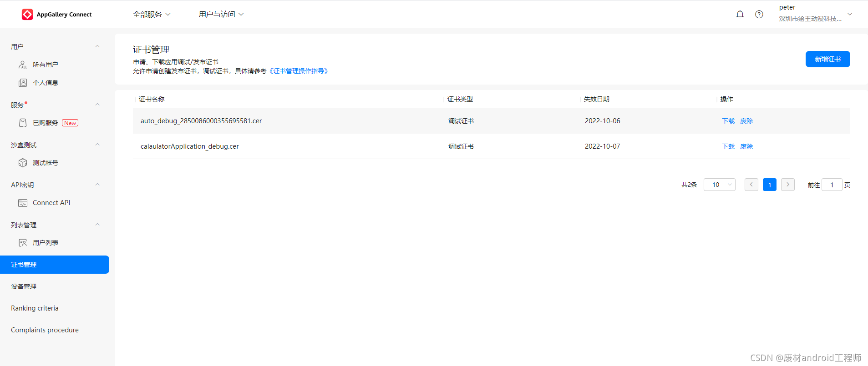Go to the previous page arrow
Viewport: 868px width, 366px height.
click(751, 185)
